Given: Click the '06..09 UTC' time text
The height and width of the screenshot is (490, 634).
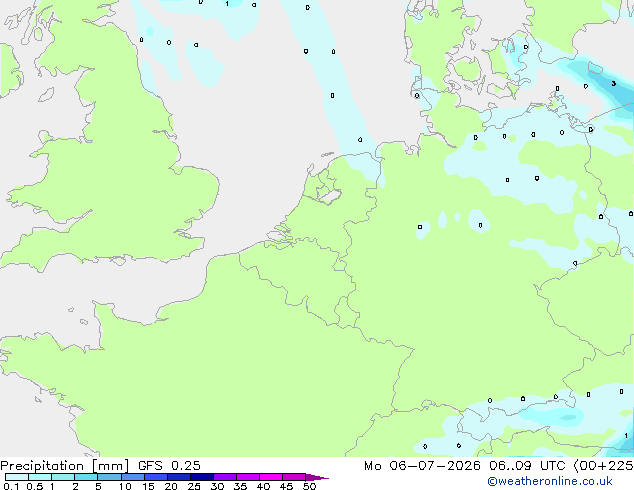Looking at the screenshot, I should 528,466.
